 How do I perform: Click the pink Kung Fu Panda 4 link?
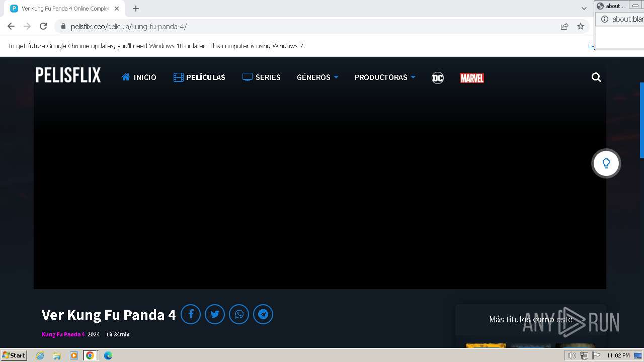[x=63, y=334]
